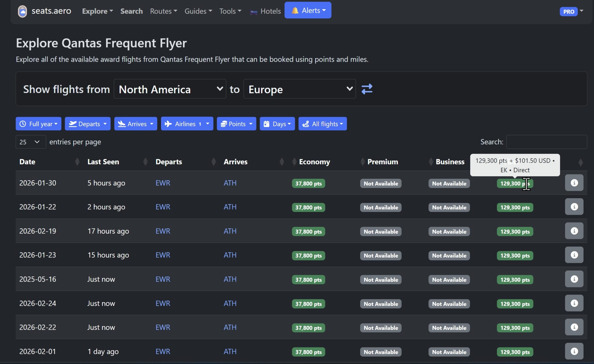This screenshot has height=364, width=594.
Task: Open the Arrives filter dropdown
Action: (x=136, y=124)
